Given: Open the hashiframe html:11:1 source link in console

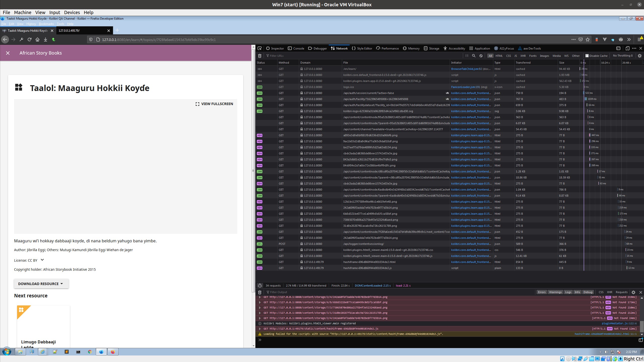Looking at the screenshot, I should click(606, 334).
